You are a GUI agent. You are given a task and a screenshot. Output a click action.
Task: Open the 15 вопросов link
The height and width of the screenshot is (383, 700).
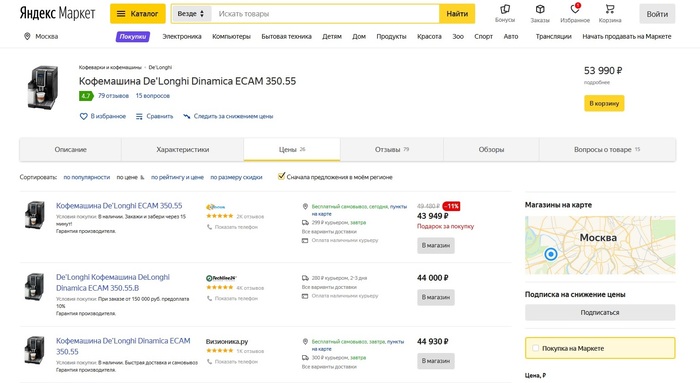(x=153, y=96)
